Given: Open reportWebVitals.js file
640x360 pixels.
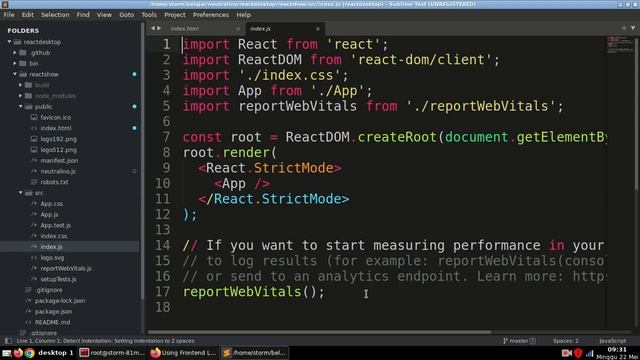Looking at the screenshot, I should pos(66,268).
